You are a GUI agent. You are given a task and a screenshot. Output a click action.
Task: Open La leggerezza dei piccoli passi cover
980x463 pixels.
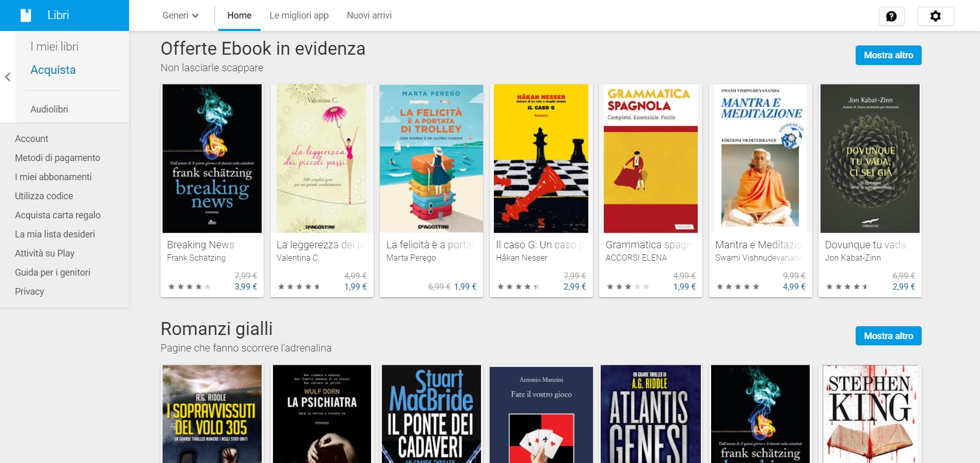pos(322,158)
